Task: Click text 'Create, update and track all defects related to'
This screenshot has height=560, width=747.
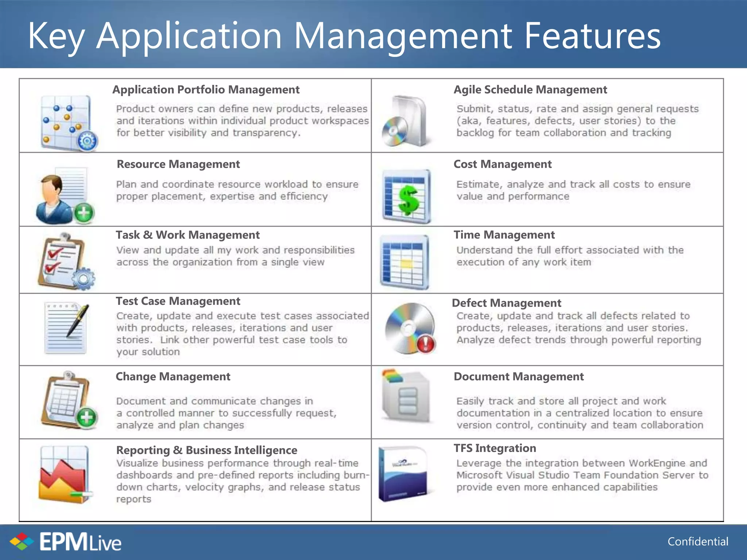Action: [x=573, y=316]
